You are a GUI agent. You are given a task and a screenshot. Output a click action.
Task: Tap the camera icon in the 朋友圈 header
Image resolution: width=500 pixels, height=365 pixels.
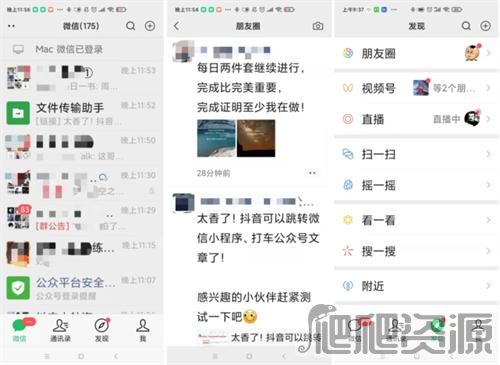(318, 26)
